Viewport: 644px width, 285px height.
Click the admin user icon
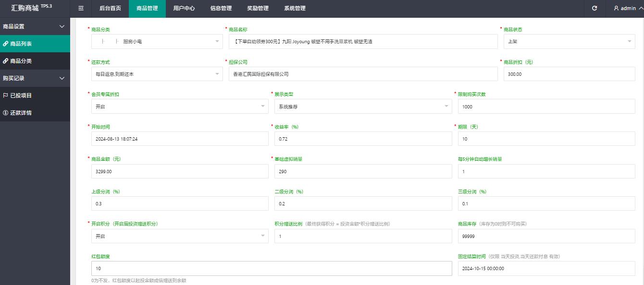click(616, 8)
